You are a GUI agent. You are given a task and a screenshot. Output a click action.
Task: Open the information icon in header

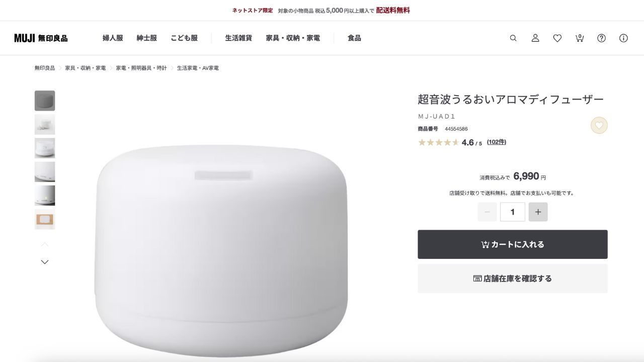tap(623, 38)
